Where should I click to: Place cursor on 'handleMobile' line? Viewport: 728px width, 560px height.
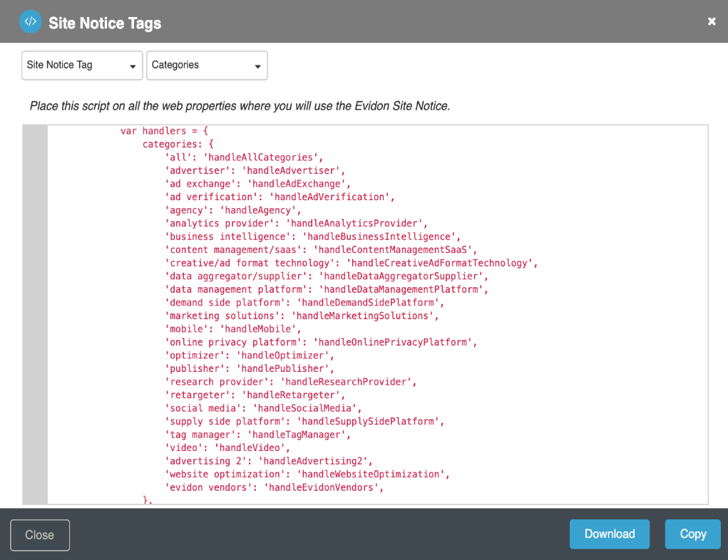tap(233, 329)
